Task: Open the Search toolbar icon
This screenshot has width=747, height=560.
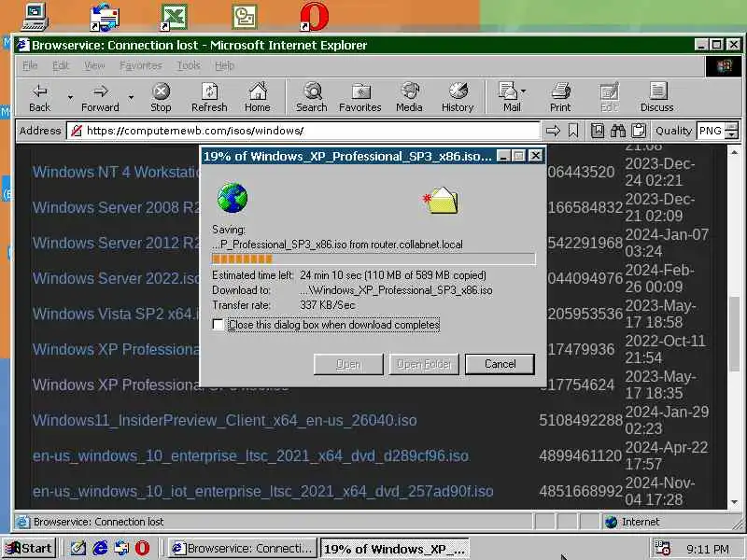Action: [312, 98]
